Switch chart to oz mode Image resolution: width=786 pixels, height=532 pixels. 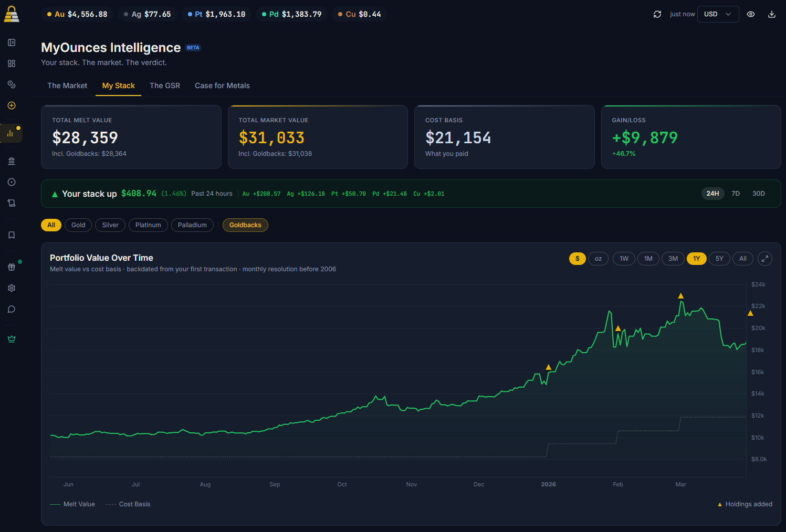[598, 259]
